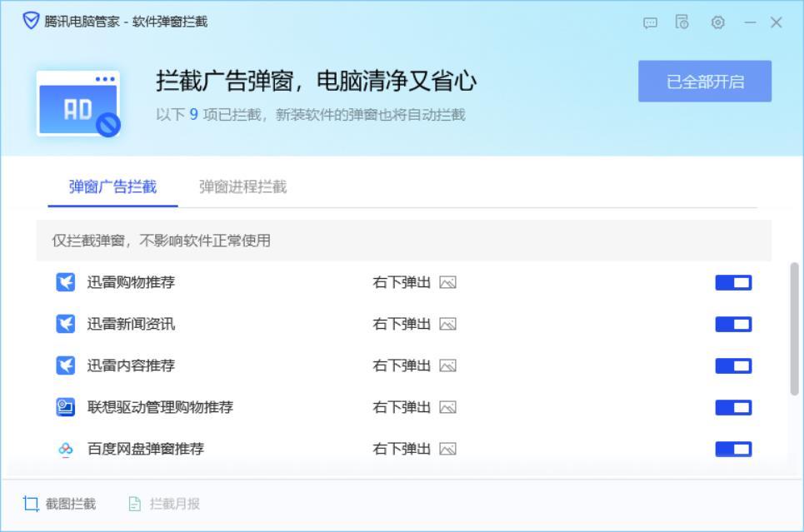Click the 截图拦截 label
The height and width of the screenshot is (532, 804).
pyautogui.click(x=71, y=504)
